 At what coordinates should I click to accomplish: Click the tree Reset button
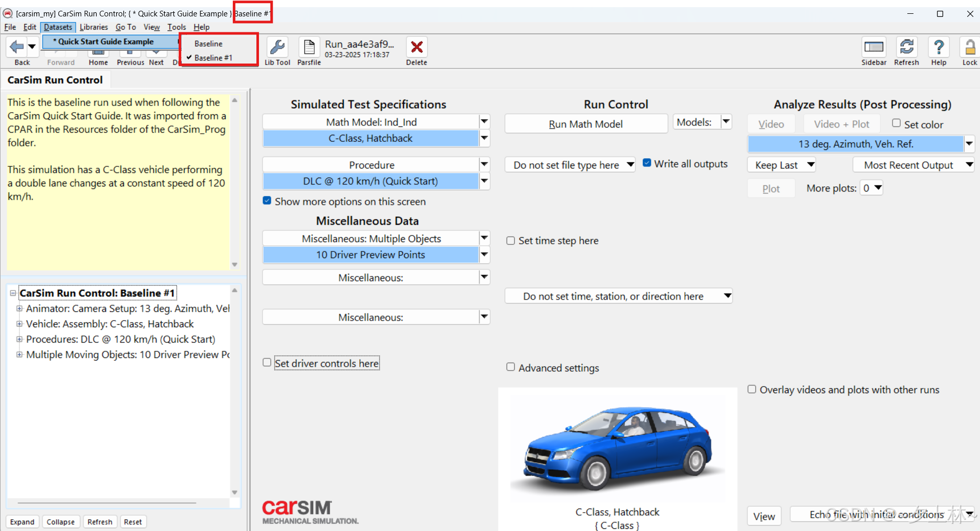pyautogui.click(x=133, y=522)
